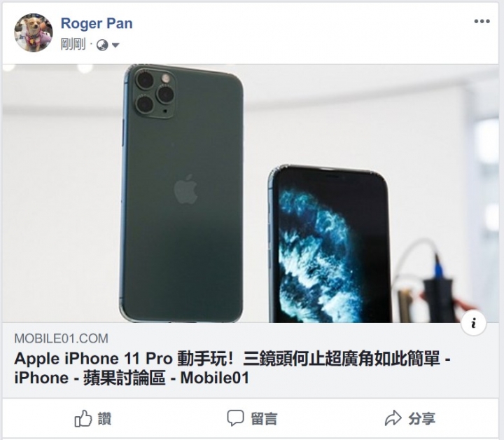The height and width of the screenshot is (440, 504).
Task: Show link info via the i icon
Action: (473, 322)
